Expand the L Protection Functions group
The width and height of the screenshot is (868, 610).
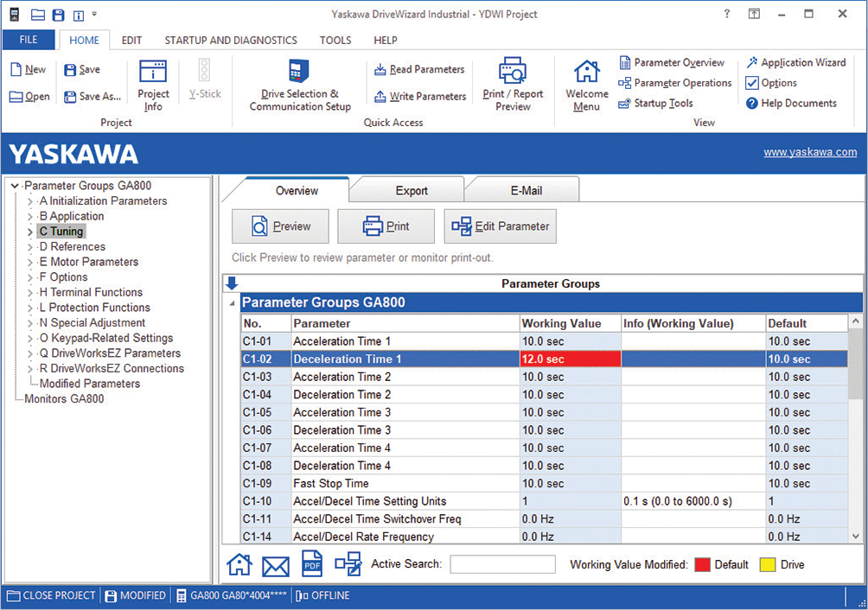[x=30, y=308]
